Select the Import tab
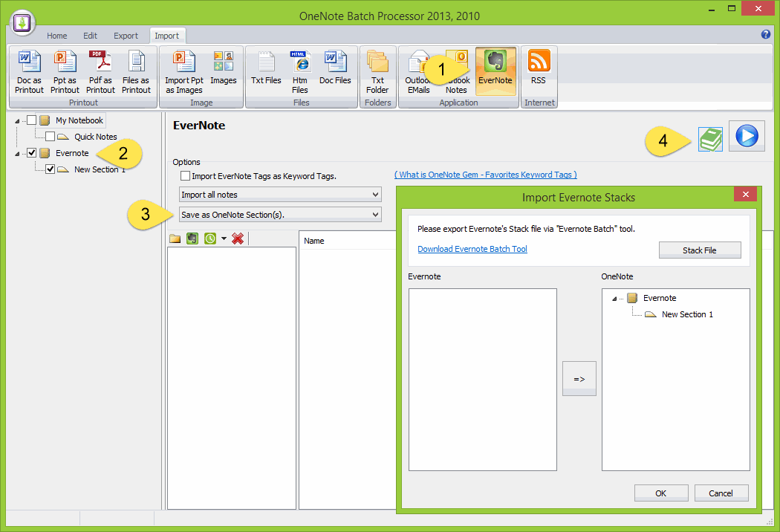Screen dimensions: 780x532 [166, 36]
